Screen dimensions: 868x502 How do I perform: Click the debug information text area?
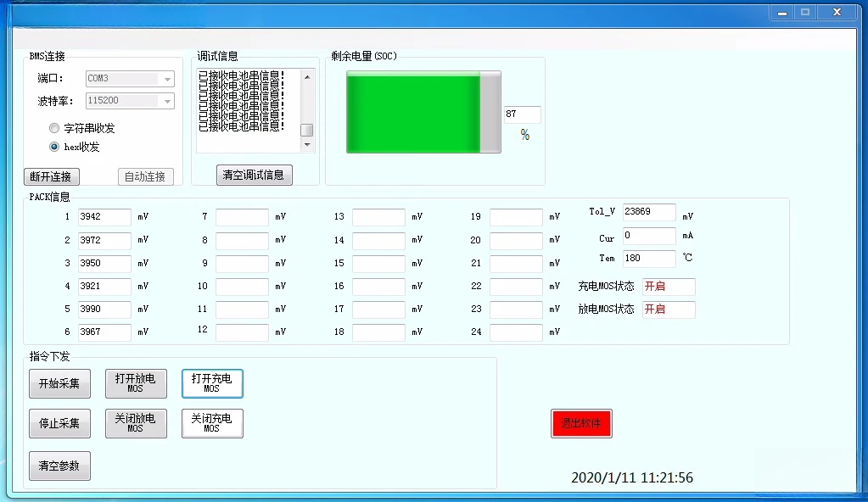(x=248, y=111)
